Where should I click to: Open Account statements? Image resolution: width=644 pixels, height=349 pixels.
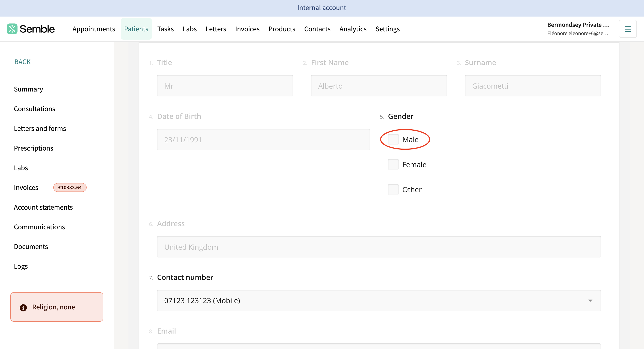click(43, 207)
